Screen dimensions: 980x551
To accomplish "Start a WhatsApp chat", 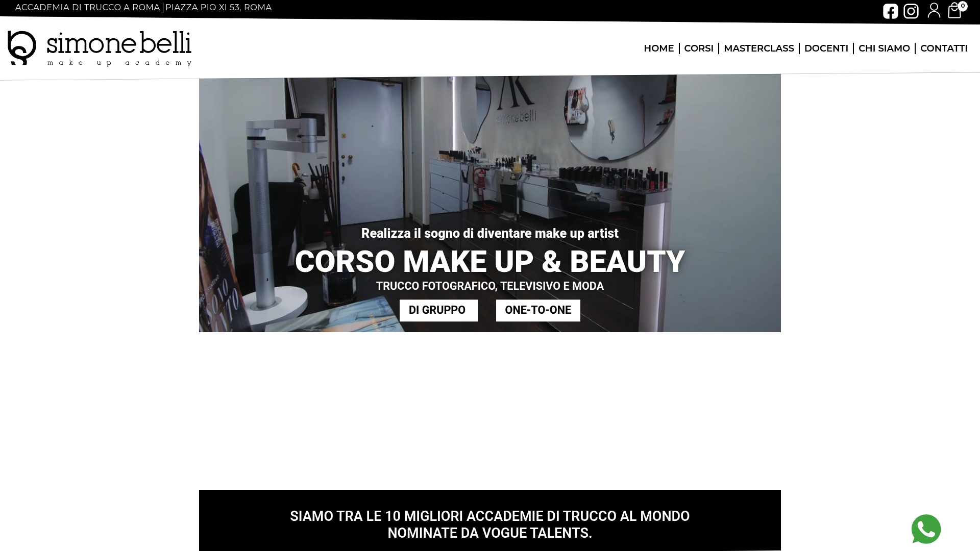I will pos(926,529).
